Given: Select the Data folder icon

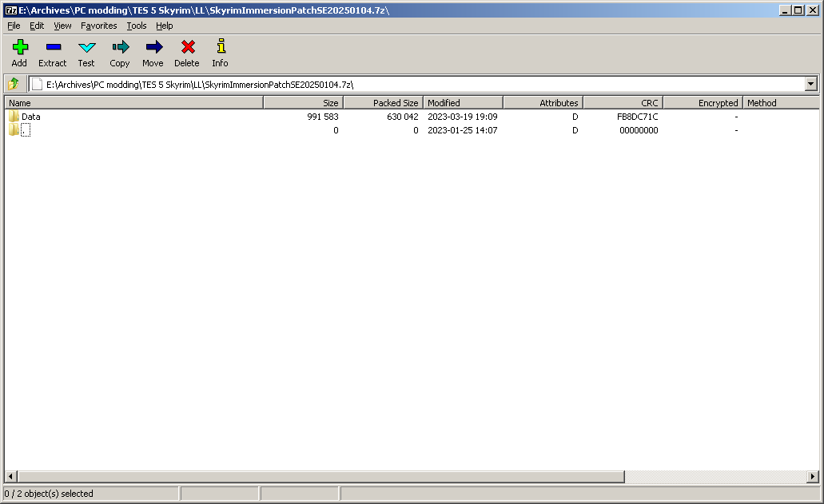Looking at the screenshot, I should [14, 116].
